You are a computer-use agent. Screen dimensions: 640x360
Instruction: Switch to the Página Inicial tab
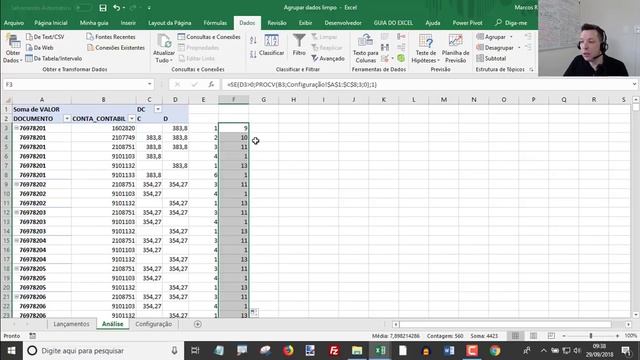point(51,23)
